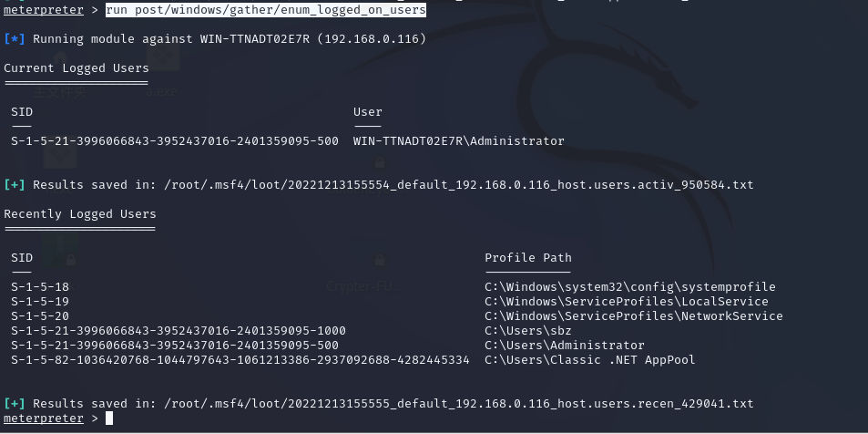
Task: Click the faint home folder desktop icon
Action: [x=60, y=58]
